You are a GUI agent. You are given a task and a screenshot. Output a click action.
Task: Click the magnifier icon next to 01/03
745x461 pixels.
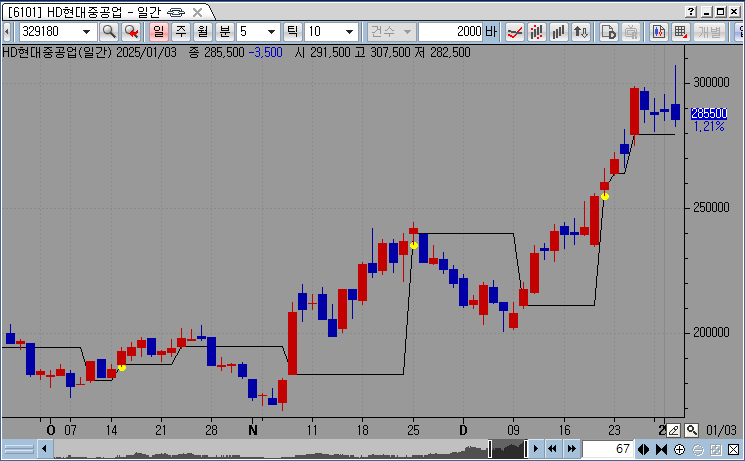tap(692, 430)
